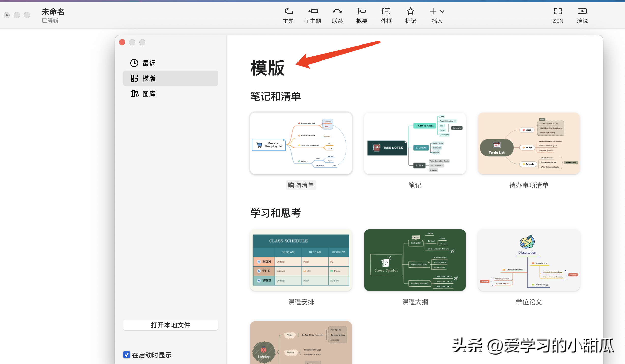Click the 插入 plus icon
Image resolution: width=625 pixels, height=364 pixels.
433,11
